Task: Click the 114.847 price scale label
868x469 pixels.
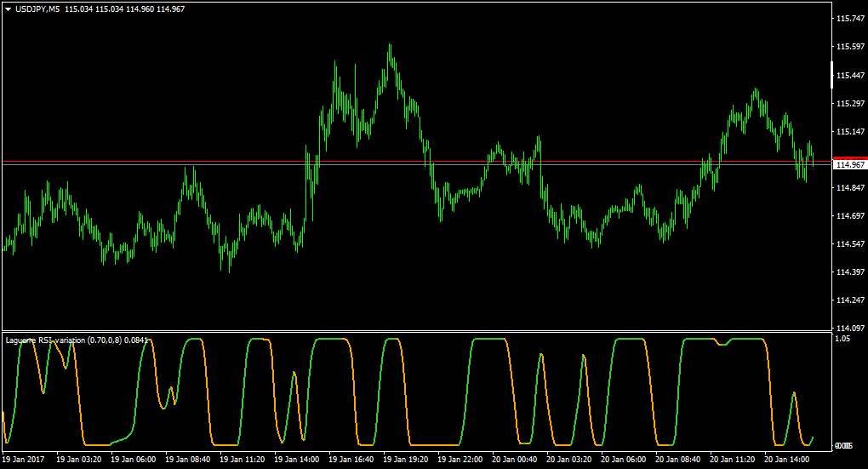Action: 850,188
